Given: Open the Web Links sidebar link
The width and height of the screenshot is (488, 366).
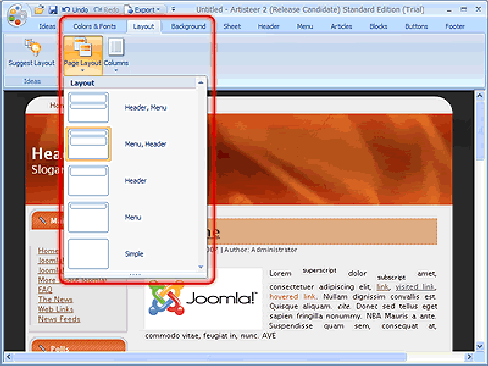Looking at the screenshot, I should tap(56, 309).
